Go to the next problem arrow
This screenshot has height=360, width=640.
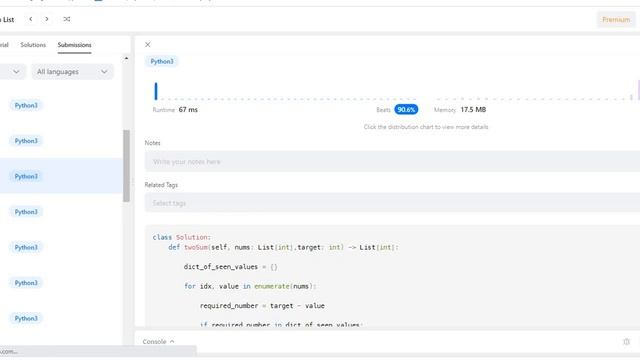[x=47, y=19]
